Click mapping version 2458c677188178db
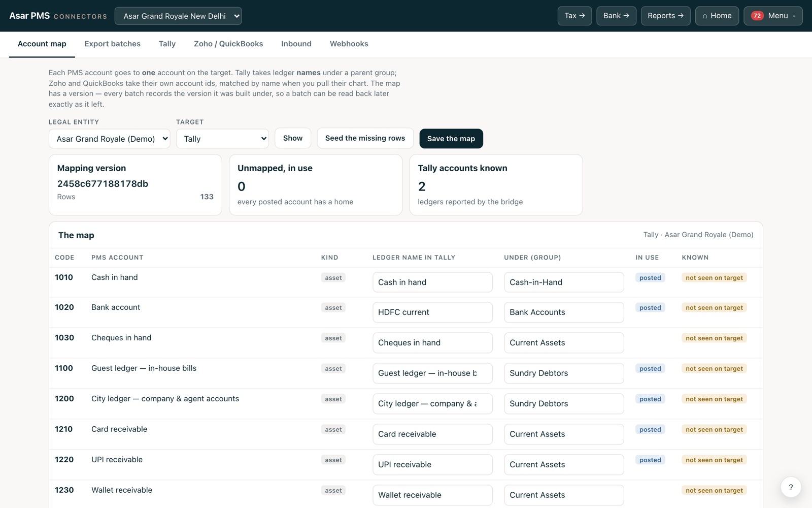Screen dimensions: 812x508 point(103,184)
